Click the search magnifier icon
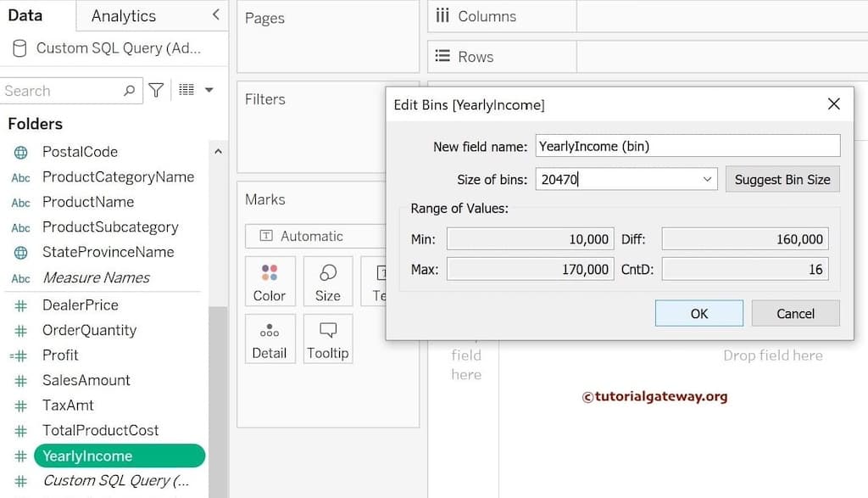This screenshot has width=868, height=498. tap(131, 90)
